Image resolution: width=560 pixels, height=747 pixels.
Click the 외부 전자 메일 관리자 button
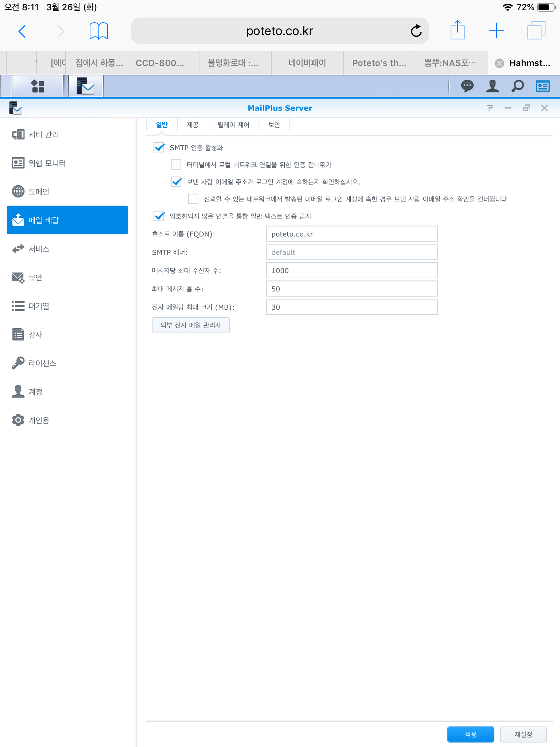(191, 325)
